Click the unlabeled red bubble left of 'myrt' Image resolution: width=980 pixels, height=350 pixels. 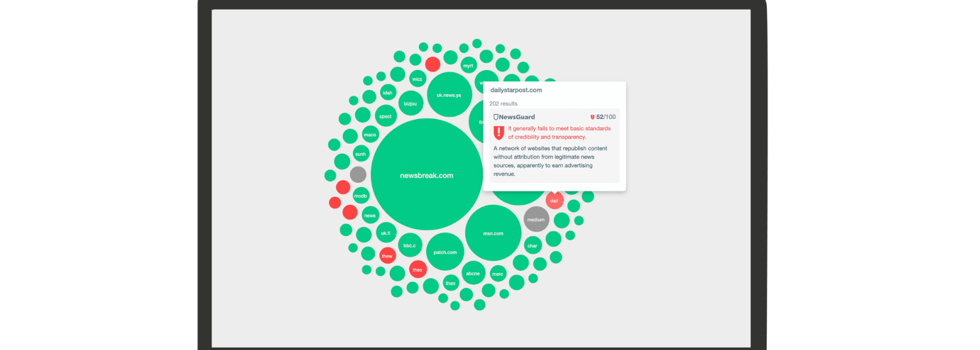[433, 64]
